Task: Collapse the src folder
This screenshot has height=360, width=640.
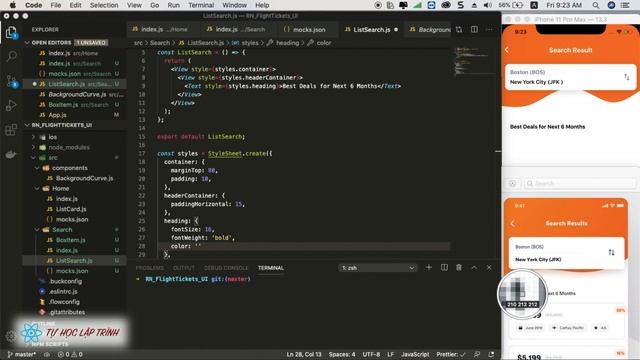Action: (x=53, y=158)
